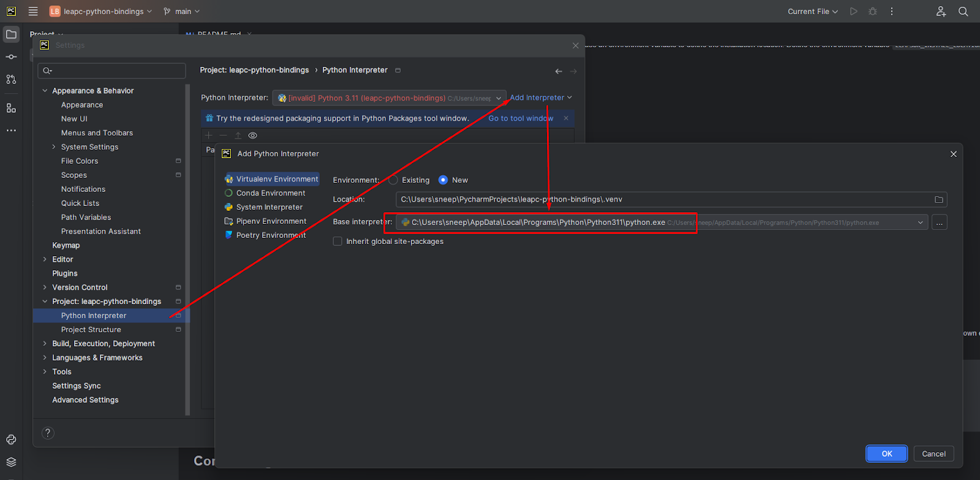Open the Base interpreter dropdown

920,223
